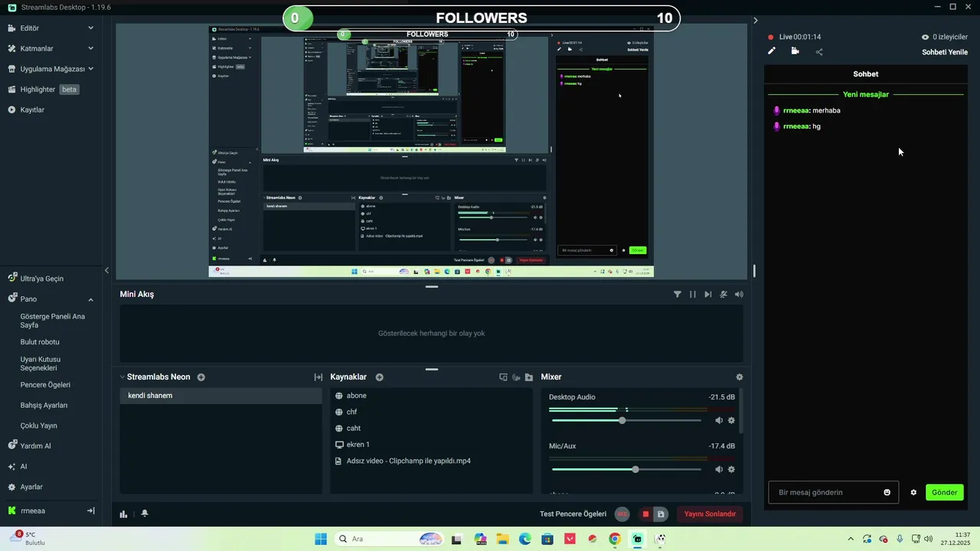This screenshot has height=551, width=980.
Task: Click the camera clip icon beside the pencil
Action: (795, 51)
